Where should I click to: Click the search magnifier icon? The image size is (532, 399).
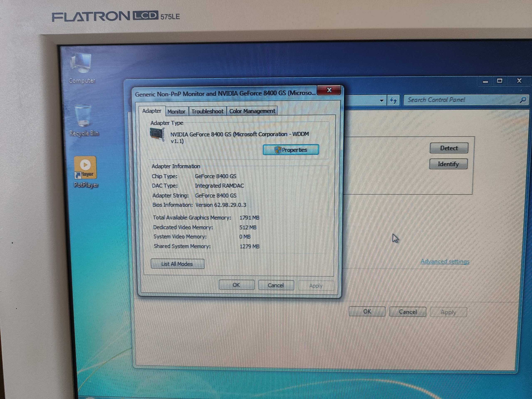[x=522, y=100]
